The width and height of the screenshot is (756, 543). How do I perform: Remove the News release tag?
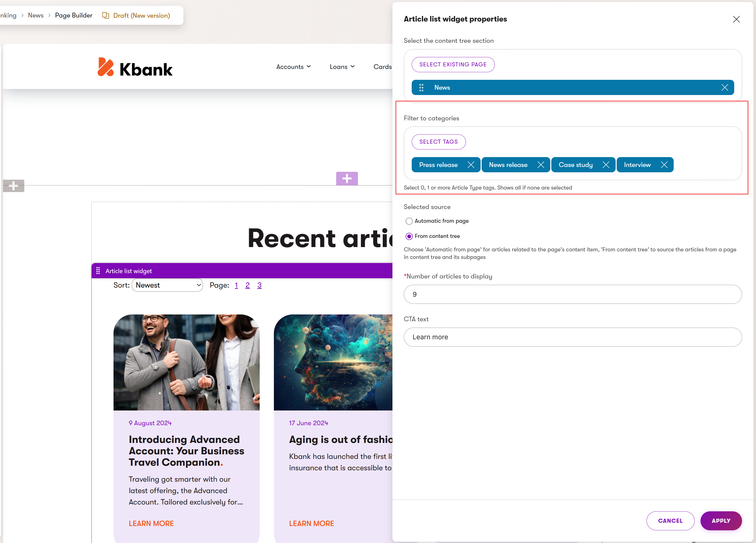point(541,165)
